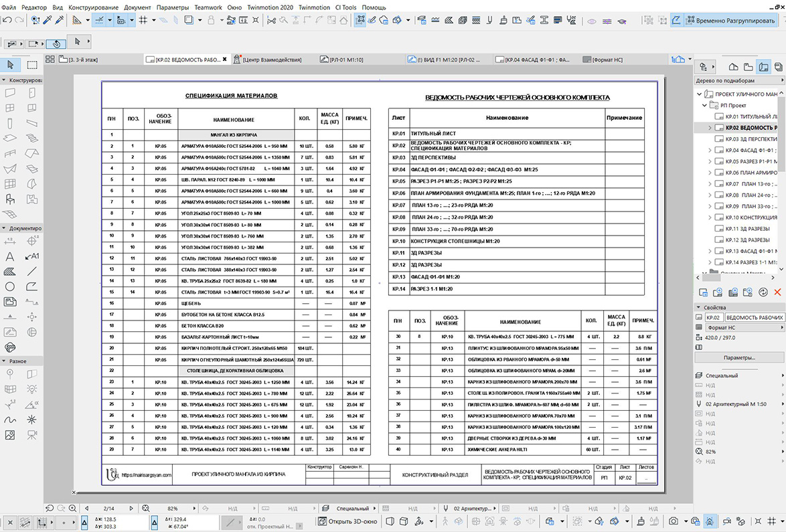This screenshot has height=532, width=786.
Task: Click the КР.02 layout ID field
Action: (713, 318)
